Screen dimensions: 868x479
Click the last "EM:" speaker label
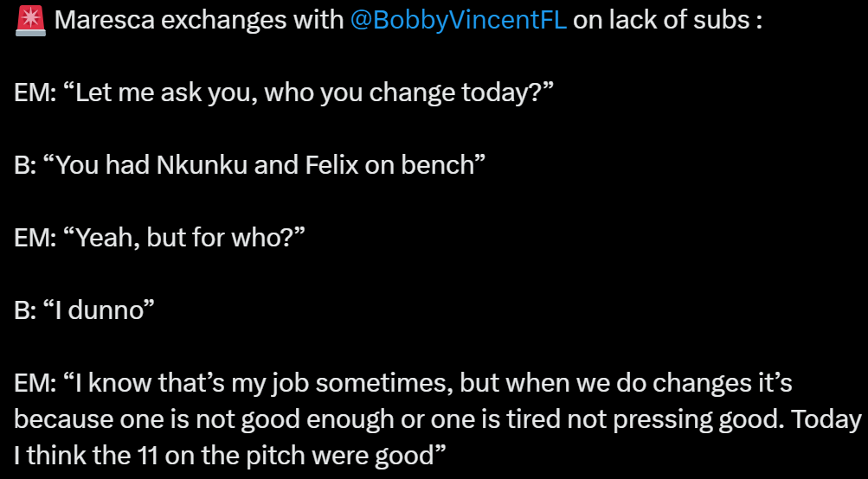(35, 382)
